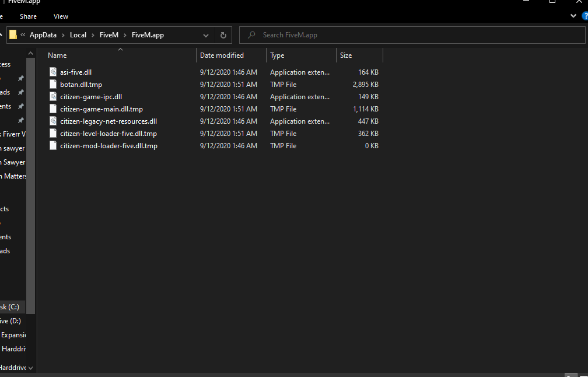Click the citizen-level-loader-five.dll.tmp file icon

tap(53, 134)
